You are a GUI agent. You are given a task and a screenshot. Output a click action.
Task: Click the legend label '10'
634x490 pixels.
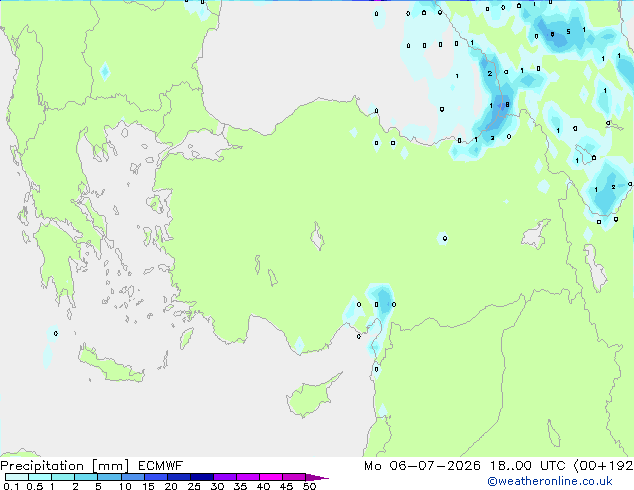(125, 486)
